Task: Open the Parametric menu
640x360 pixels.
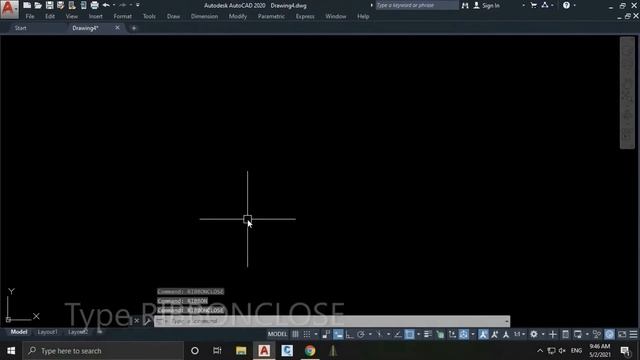Action: [x=271, y=16]
